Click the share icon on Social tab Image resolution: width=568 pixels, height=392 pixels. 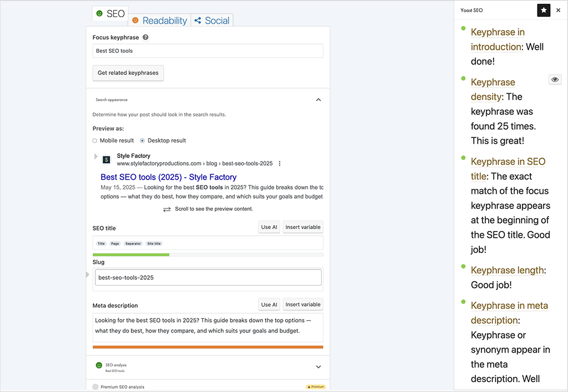pos(198,21)
